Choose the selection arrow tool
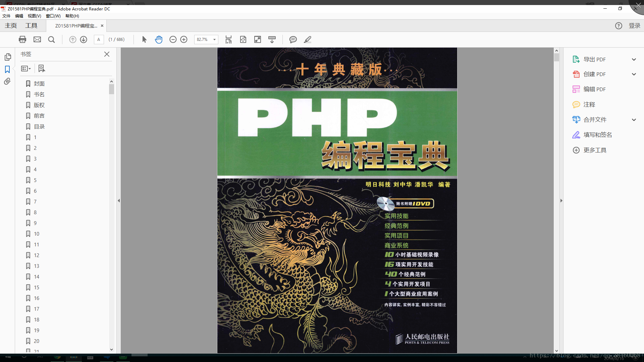The height and width of the screenshot is (362, 644). coord(144,40)
